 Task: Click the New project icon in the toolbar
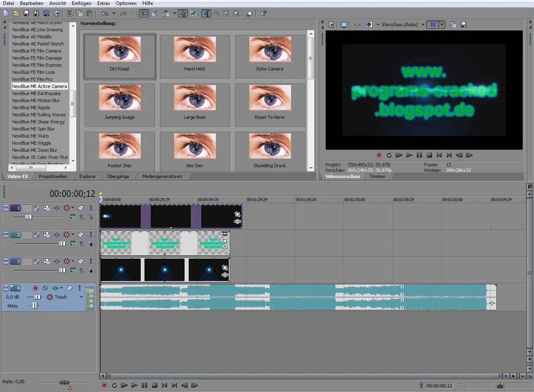coord(6,13)
